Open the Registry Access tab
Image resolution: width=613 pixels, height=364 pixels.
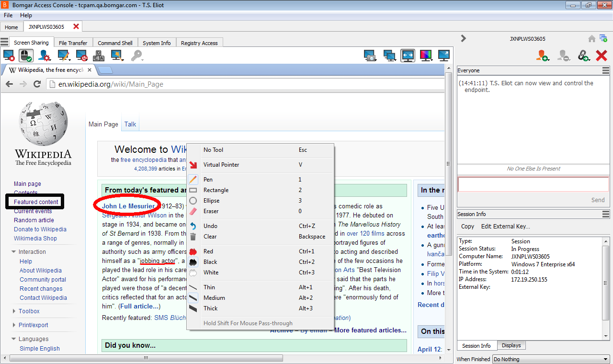click(199, 43)
